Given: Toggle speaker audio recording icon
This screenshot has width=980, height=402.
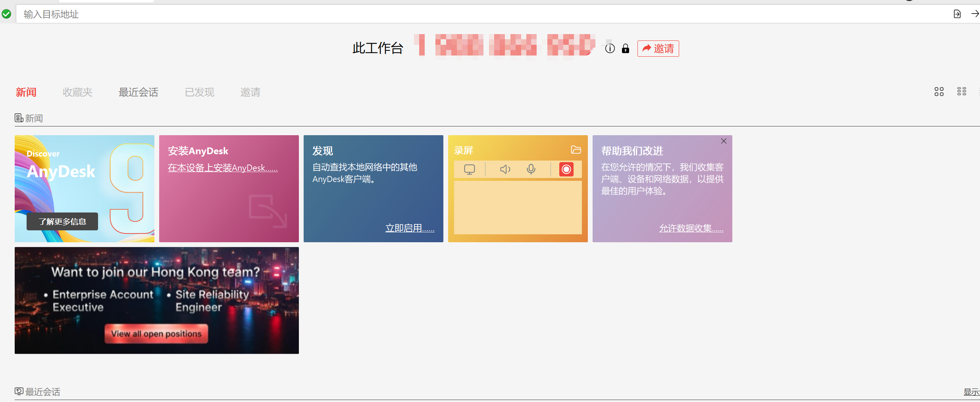Looking at the screenshot, I should (505, 170).
